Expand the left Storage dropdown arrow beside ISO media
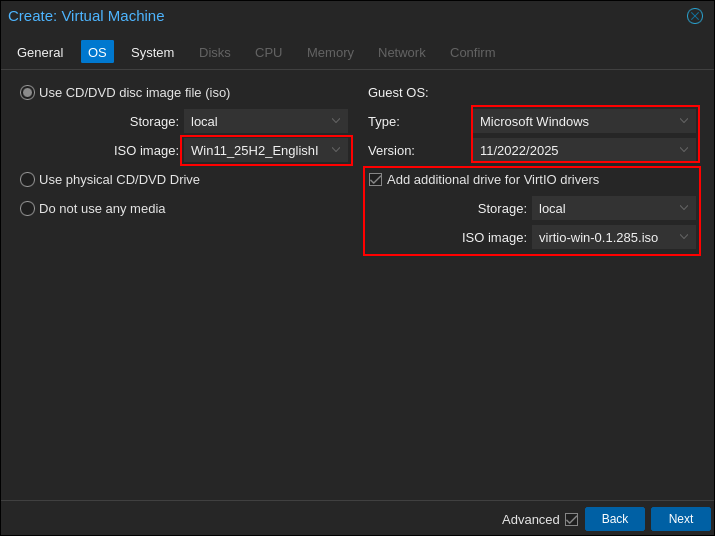715x536 pixels. point(336,121)
